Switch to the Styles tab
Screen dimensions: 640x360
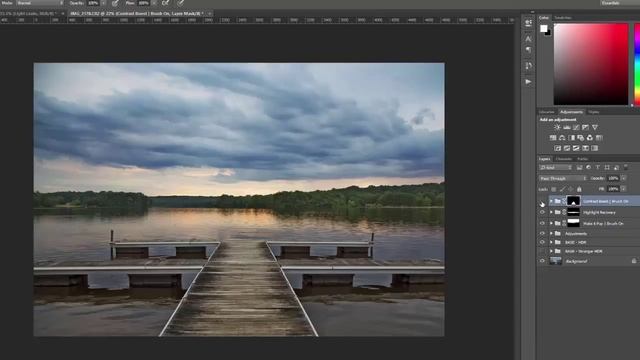(x=594, y=112)
